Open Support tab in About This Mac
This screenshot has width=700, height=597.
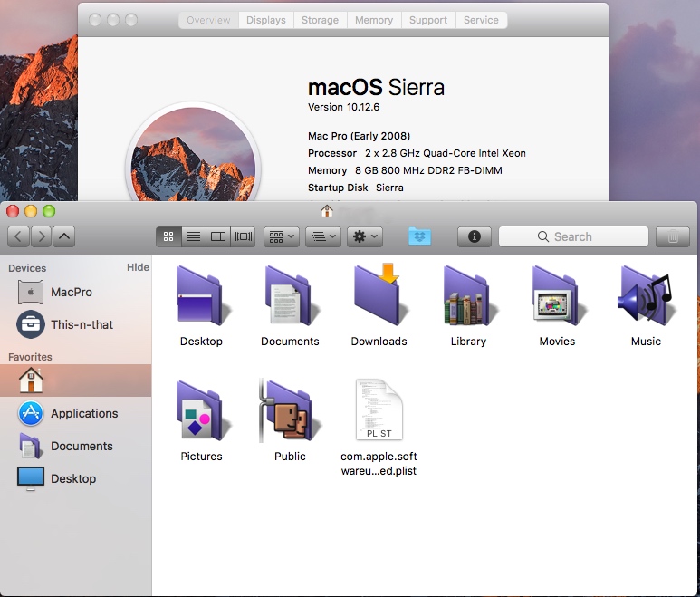point(428,20)
